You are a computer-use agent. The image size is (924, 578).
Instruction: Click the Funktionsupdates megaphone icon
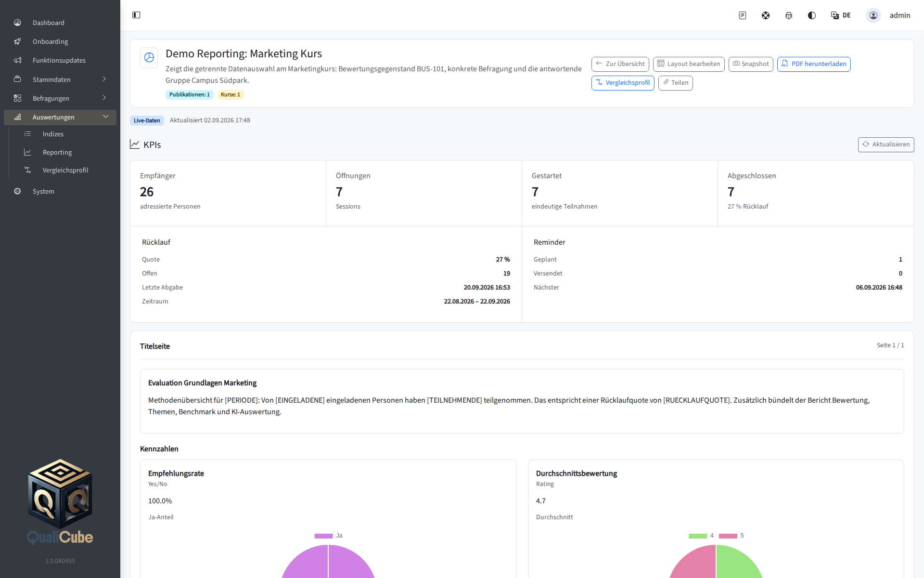(17, 60)
